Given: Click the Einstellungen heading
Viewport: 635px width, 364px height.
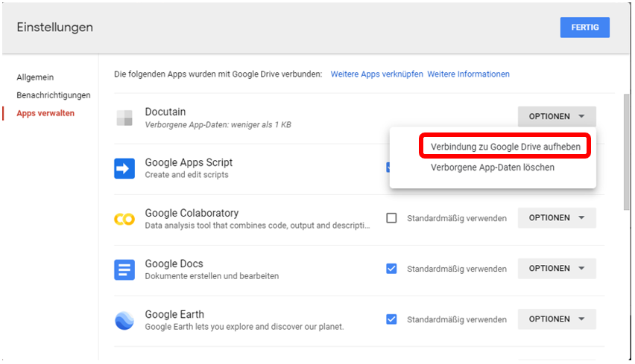Looking at the screenshot, I should click(x=54, y=27).
